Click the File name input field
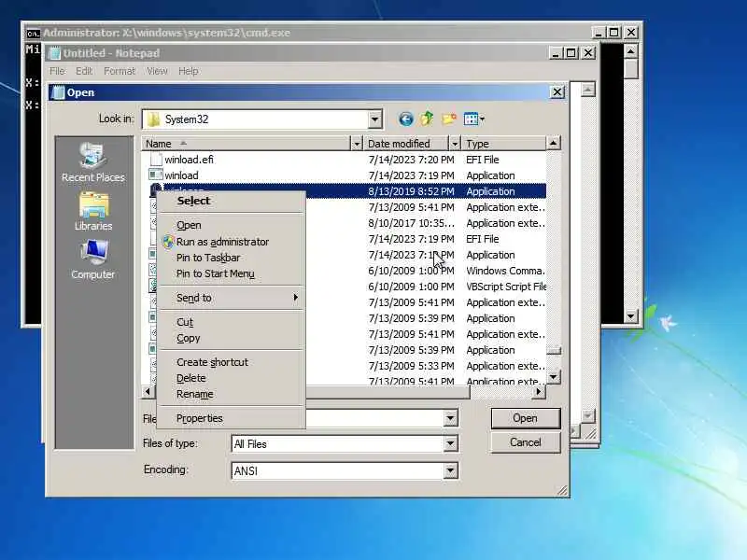 click(374, 418)
